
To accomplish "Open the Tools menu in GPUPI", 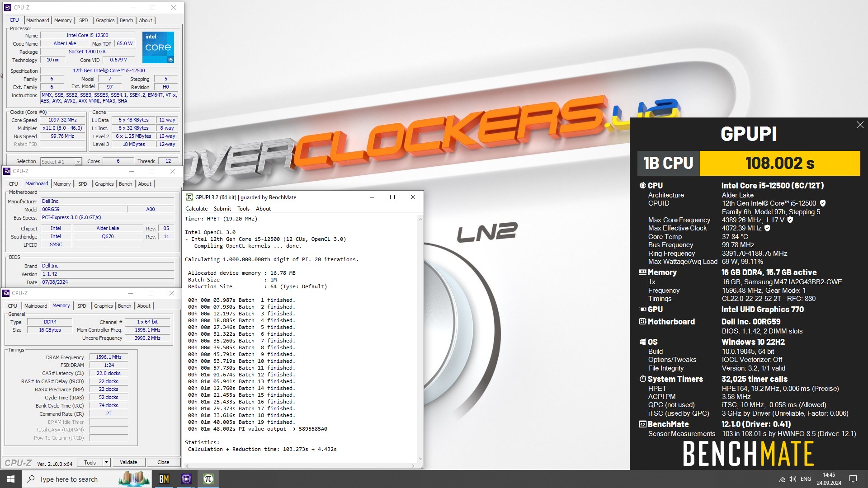I will tap(243, 209).
